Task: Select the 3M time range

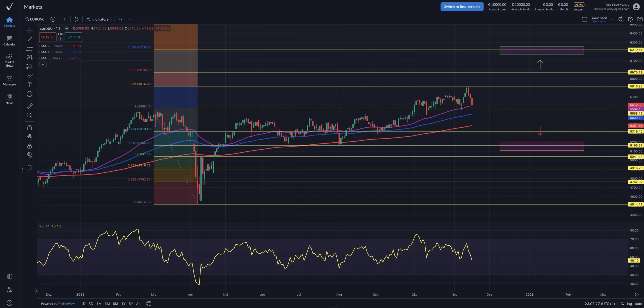Action: (x=107, y=304)
